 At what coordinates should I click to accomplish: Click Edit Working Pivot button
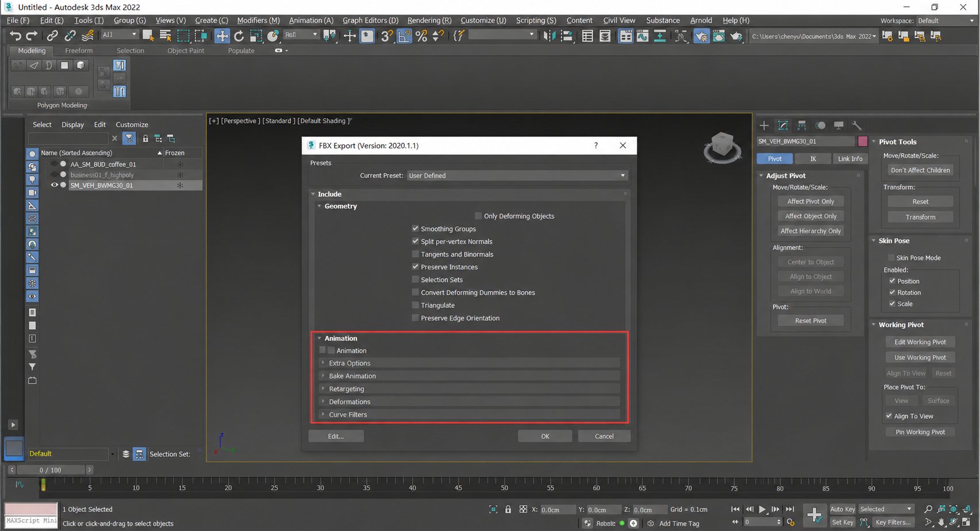(920, 342)
